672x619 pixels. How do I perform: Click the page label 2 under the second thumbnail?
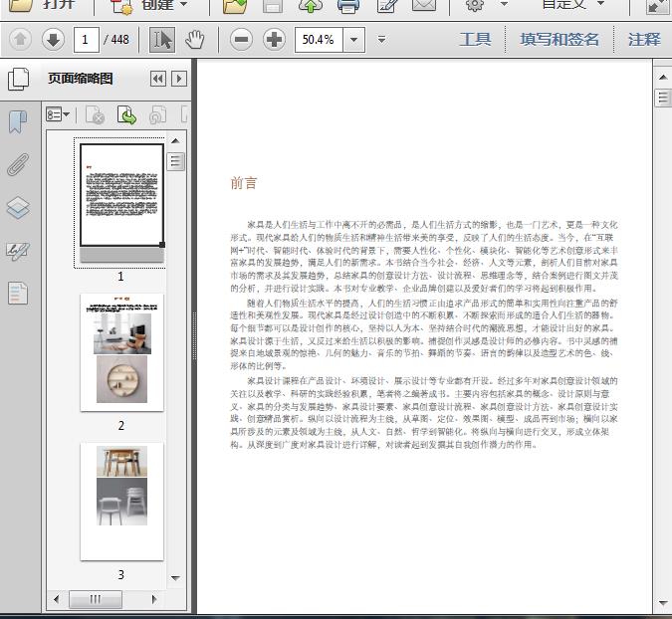pyautogui.click(x=121, y=425)
